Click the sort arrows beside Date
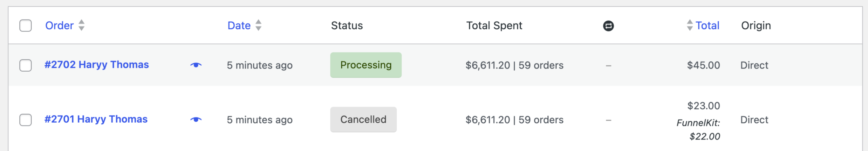The image size is (868, 151). click(x=258, y=25)
